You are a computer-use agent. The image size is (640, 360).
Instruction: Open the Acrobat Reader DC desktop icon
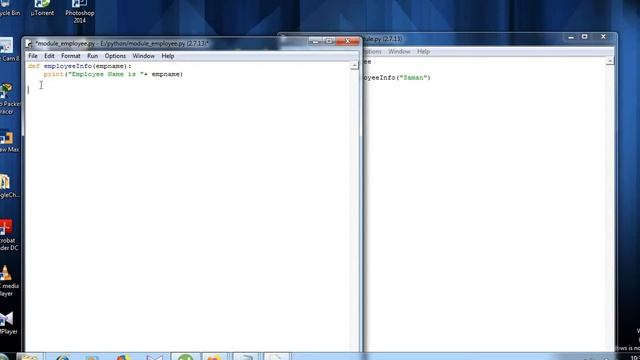(8, 235)
